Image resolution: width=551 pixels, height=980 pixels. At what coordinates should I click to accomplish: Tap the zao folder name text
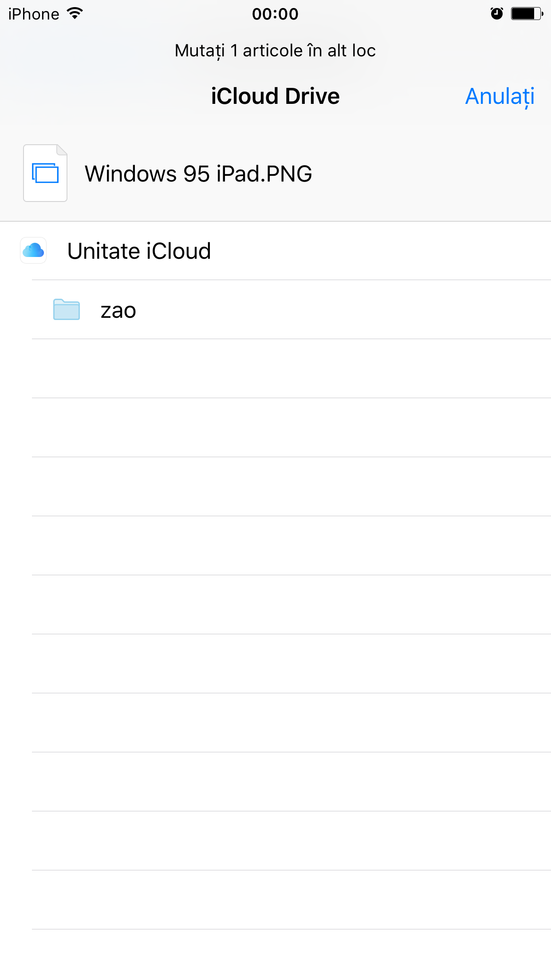[x=118, y=310]
